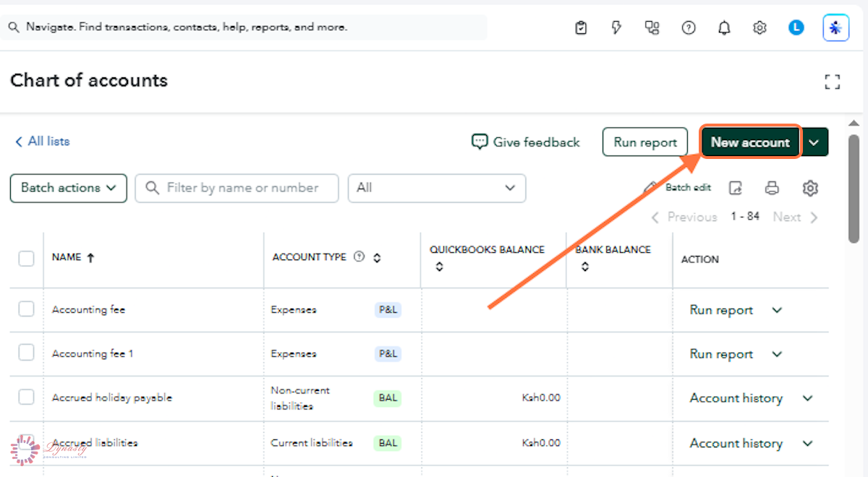Click the BAL badge for Accrued liabilities
The height and width of the screenshot is (477, 868).
tap(388, 442)
